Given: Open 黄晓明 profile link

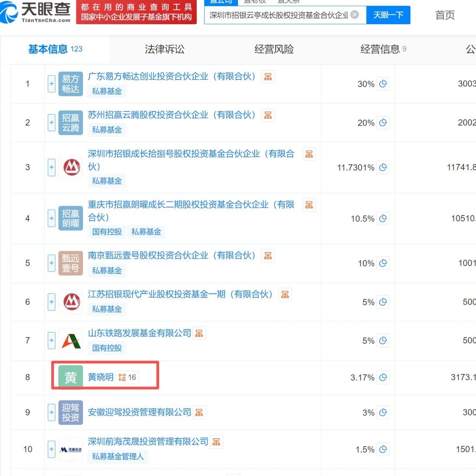Looking at the screenshot, I should pyautogui.click(x=100, y=378).
